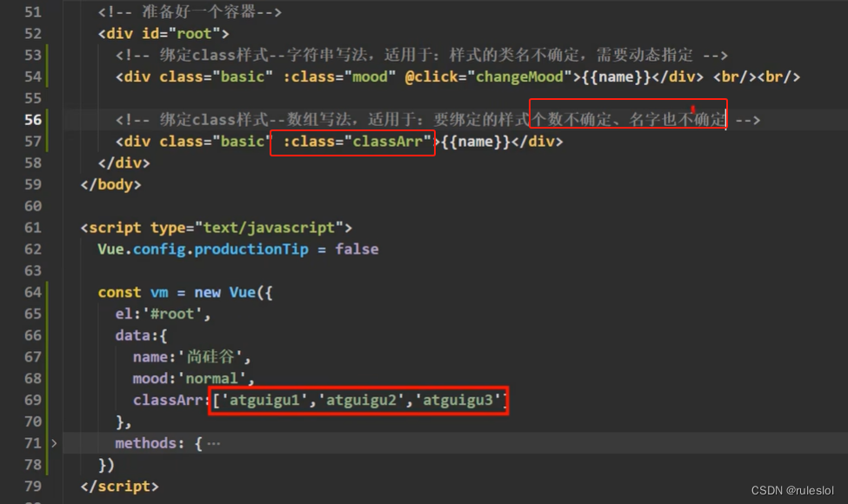Select the :class="classArr" binding highlighted in red
The height and width of the screenshot is (504, 848).
[x=352, y=142]
